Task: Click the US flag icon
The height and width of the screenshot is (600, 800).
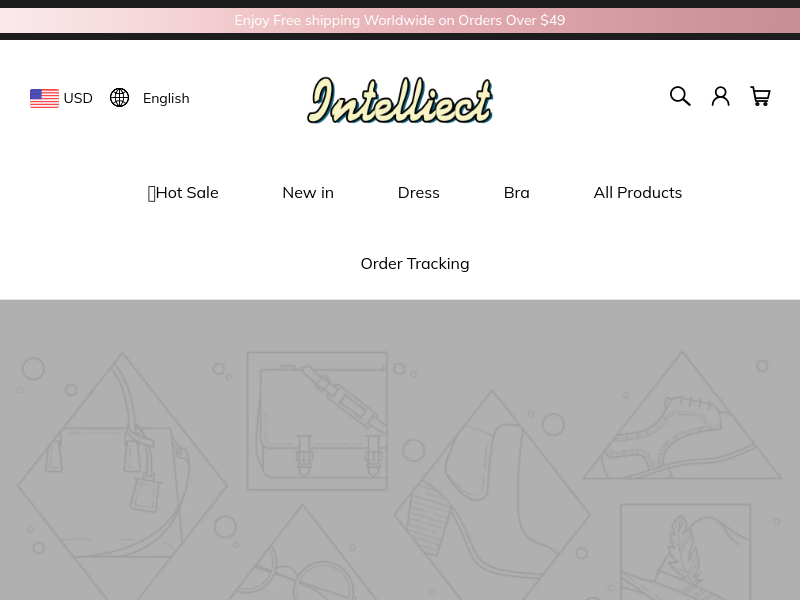Action: [44, 98]
